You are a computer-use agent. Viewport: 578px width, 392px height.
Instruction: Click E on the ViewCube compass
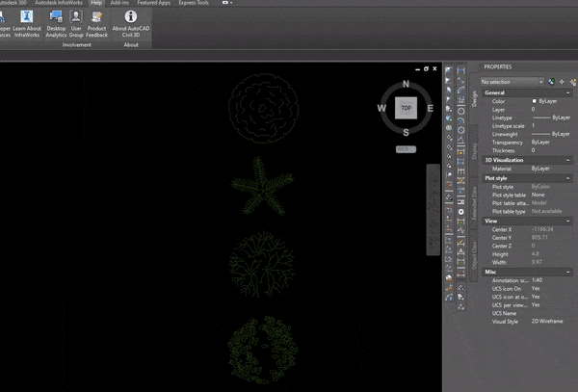click(x=431, y=108)
